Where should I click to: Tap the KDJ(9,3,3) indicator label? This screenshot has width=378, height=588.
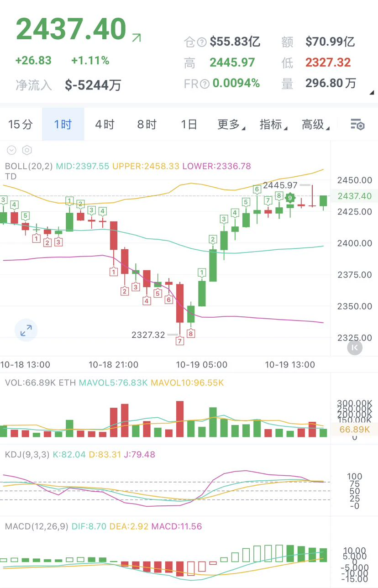[27, 455]
